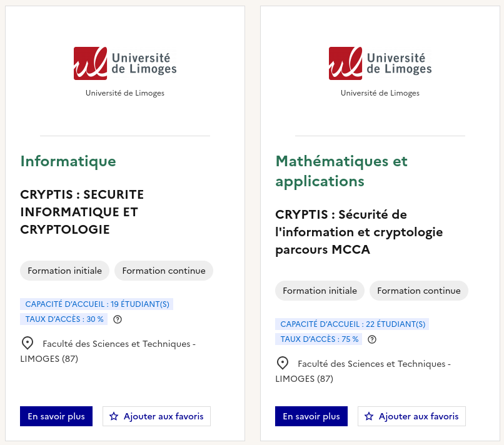Viewport: 504px width, 445px height.
Task: Select the Informatique title heading
Action: pyautogui.click(x=68, y=161)
